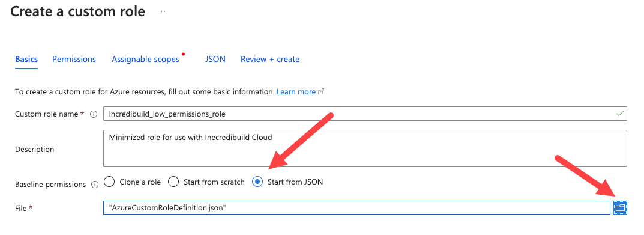Click the ellipsis more options next to title
The height and width of the screenshot is (235, 644).
[164, 12]
